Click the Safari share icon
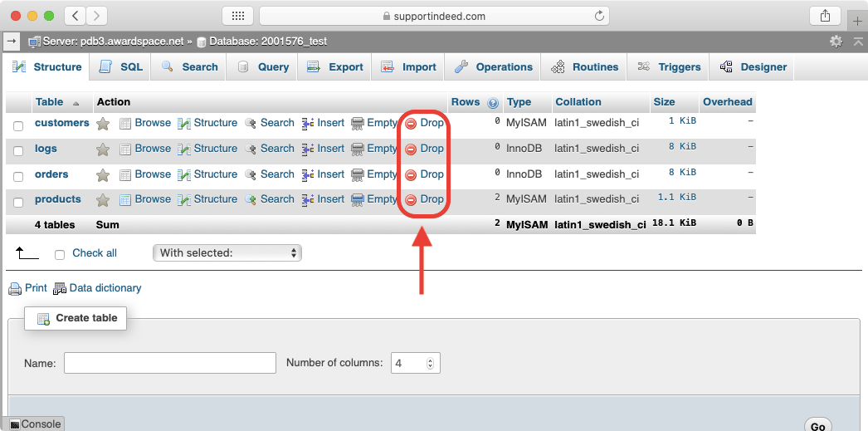This screenshot has width=868, height=431. pos(825,16)
